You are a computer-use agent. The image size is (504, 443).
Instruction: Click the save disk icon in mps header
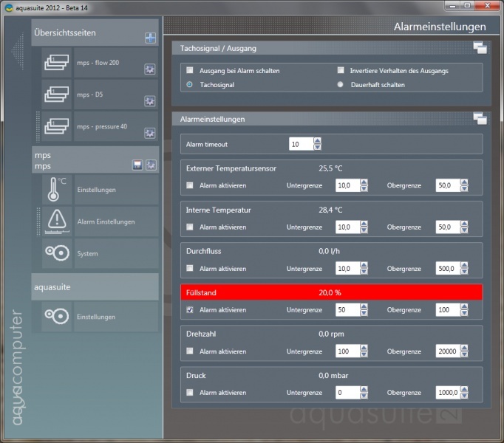coord(137,165)
